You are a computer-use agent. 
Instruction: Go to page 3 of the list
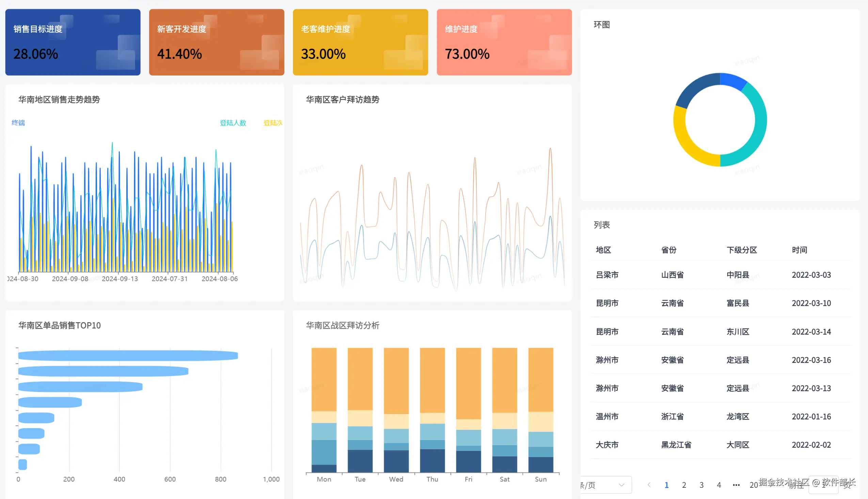click(x=701, y=485)
